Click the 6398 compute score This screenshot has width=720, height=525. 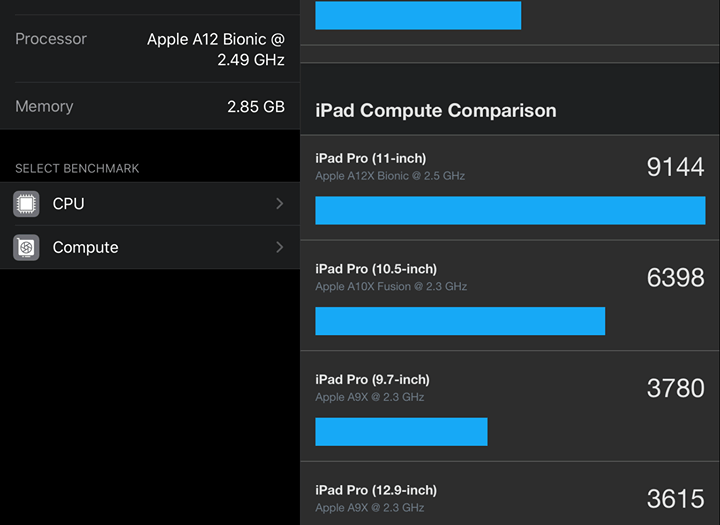(675, 278)
